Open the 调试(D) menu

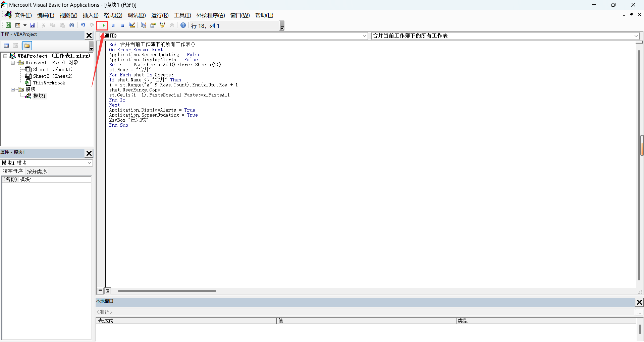pyautogui.click(x=137, y=15)
